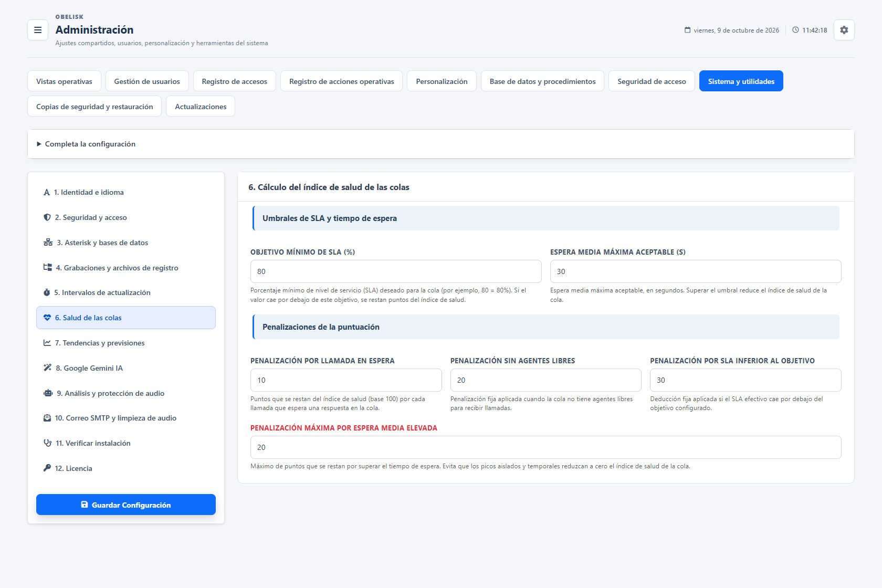The height and width of the screenshot is (588, 882).
Task: Open Registro de acciones operativas tab
Action: [342, 81]
